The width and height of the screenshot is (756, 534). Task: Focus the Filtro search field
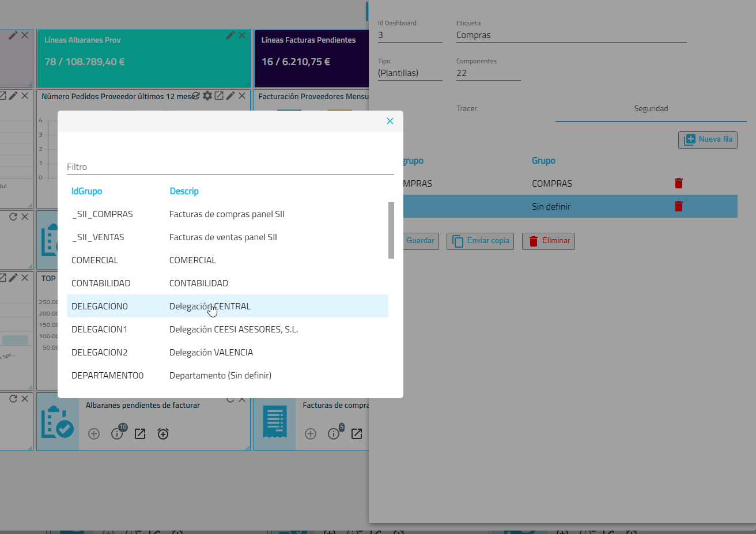[x=230, y=167]
